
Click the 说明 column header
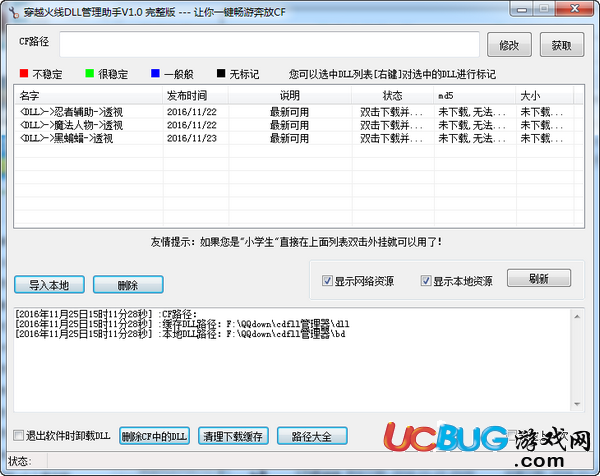click(290, 95)
